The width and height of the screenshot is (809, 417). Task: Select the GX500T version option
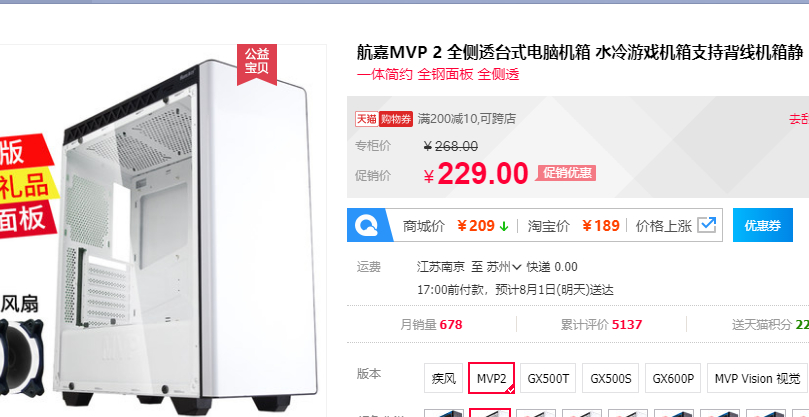(x=548, y=378)
